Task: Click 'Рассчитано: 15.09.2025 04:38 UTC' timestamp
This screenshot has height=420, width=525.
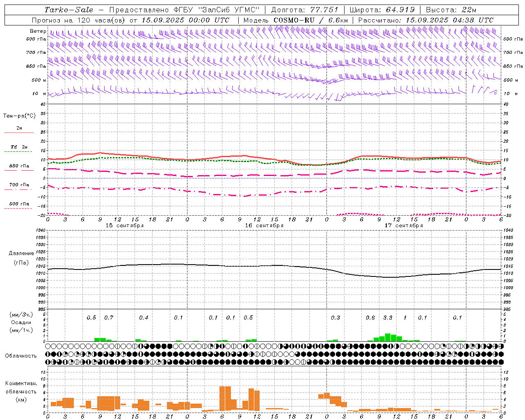Action: point(426,20)
